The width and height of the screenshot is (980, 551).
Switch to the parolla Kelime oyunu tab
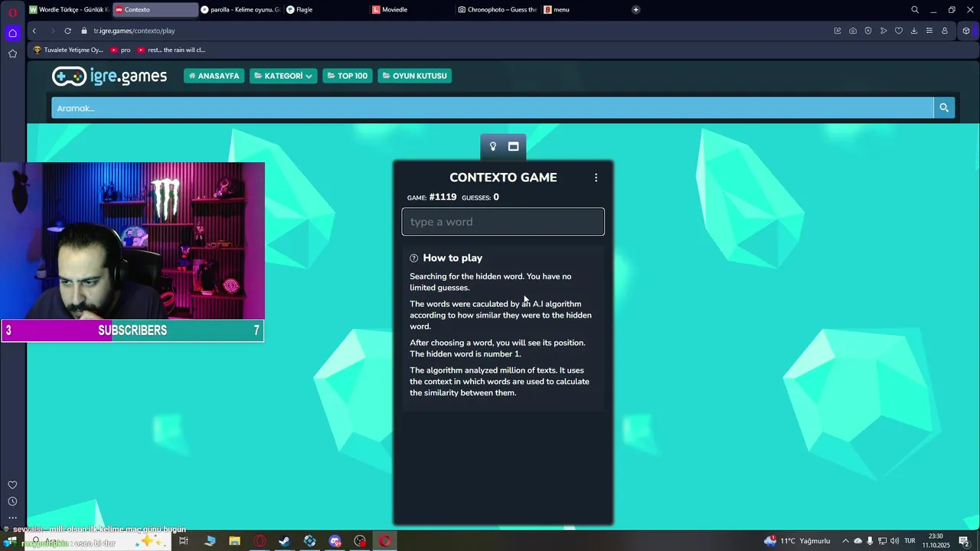[241, 10]
